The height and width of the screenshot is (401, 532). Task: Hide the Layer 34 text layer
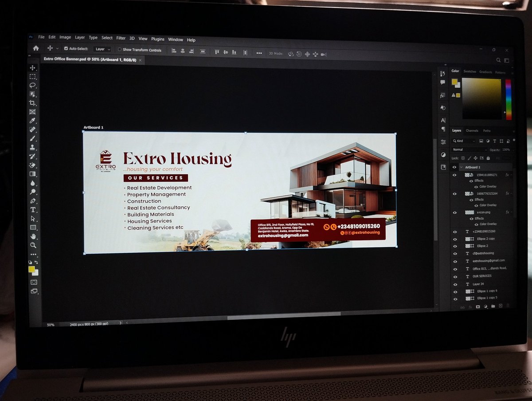tap(455, 284)
